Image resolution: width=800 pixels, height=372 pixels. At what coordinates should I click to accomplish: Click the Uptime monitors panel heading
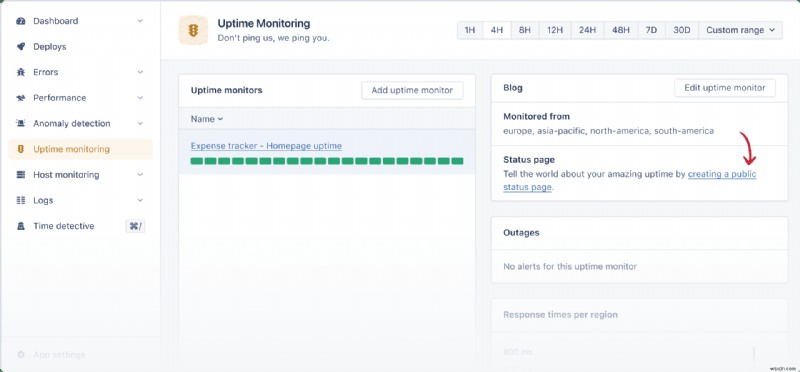(227, 90)
